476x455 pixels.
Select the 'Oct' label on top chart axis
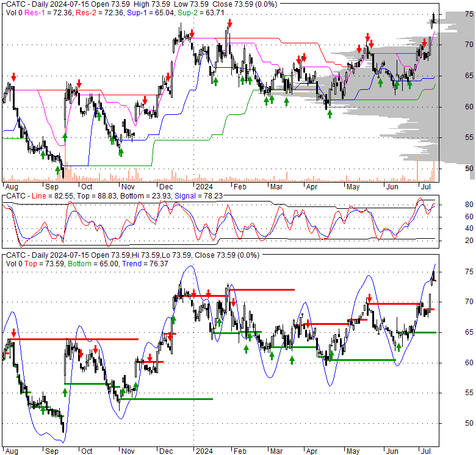pos(87,187)
